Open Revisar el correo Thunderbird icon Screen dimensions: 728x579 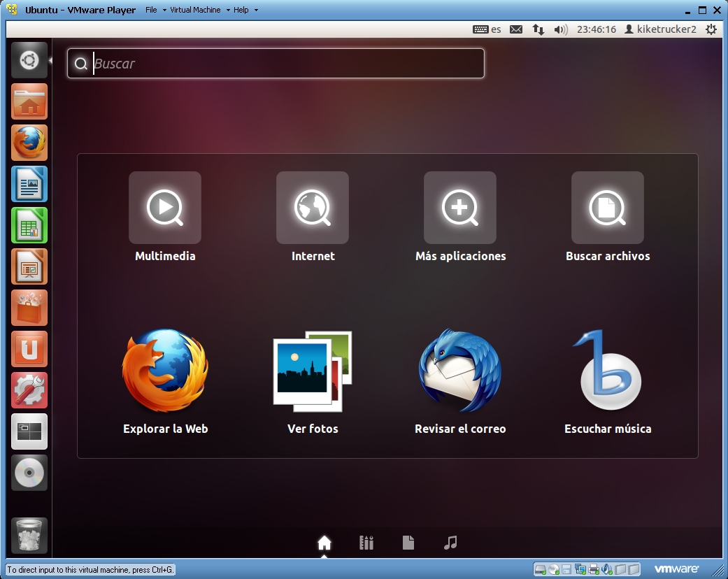pyautogui.click(x=460, y=371)
